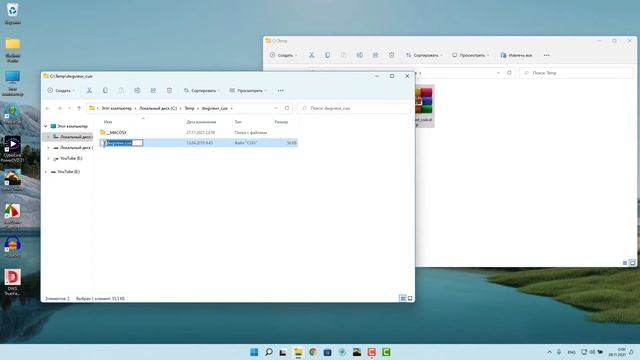This screenshot has width=640, height=360.
Task: Click Copy icon in front Explorer toolbar
Action: pos(105,91)
